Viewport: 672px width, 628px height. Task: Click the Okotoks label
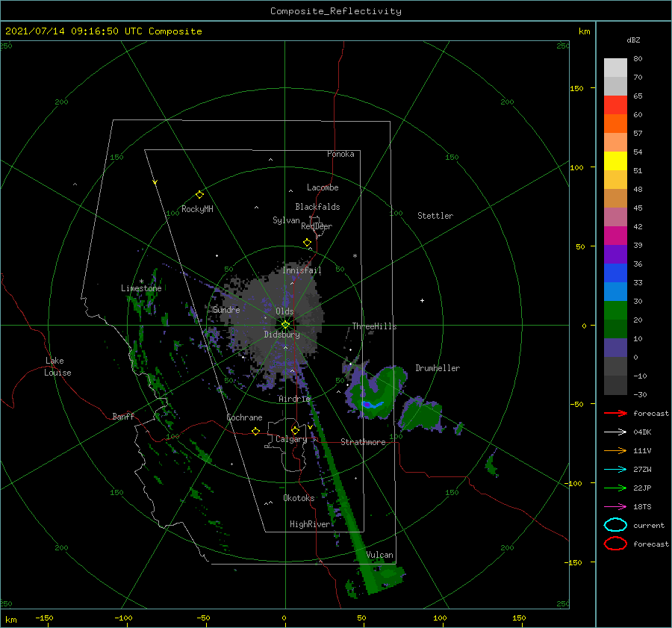click(x=299, y=498)
